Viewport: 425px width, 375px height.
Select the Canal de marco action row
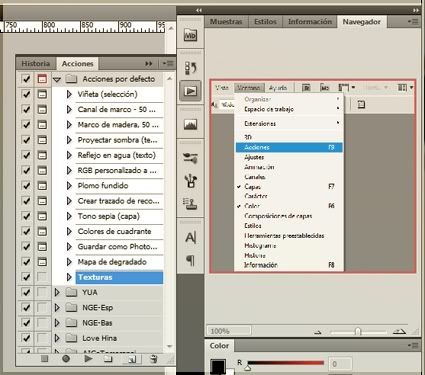119,109
